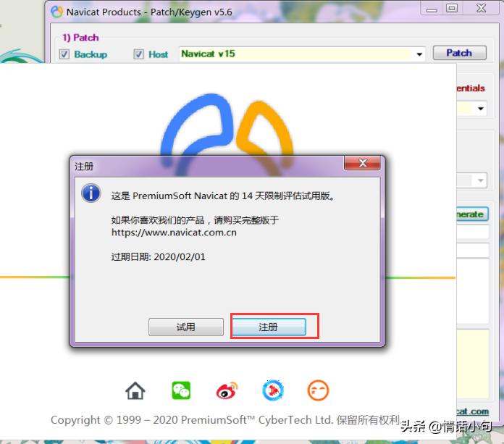
Task: Click the Navicat v15 text in combo box
Action: pos(209,54)
